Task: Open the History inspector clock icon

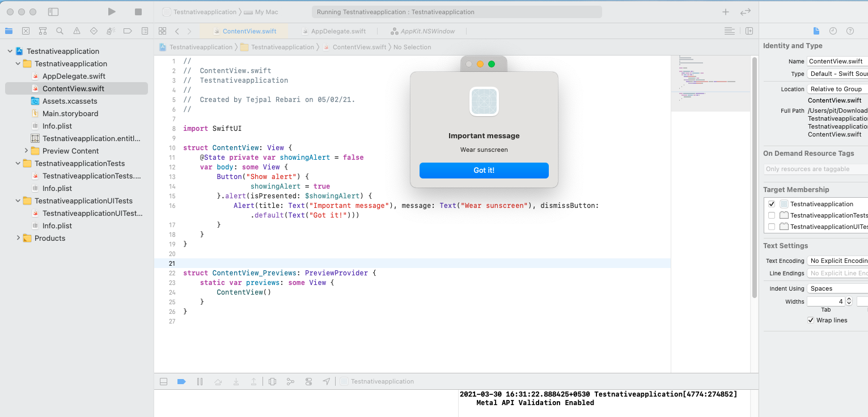Action: [x=833, y=31]
